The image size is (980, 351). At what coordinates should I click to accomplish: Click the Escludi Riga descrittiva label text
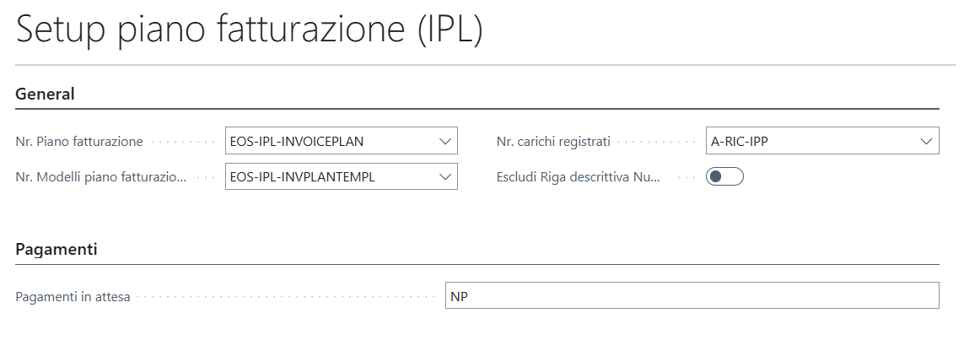tap(578, 177)
